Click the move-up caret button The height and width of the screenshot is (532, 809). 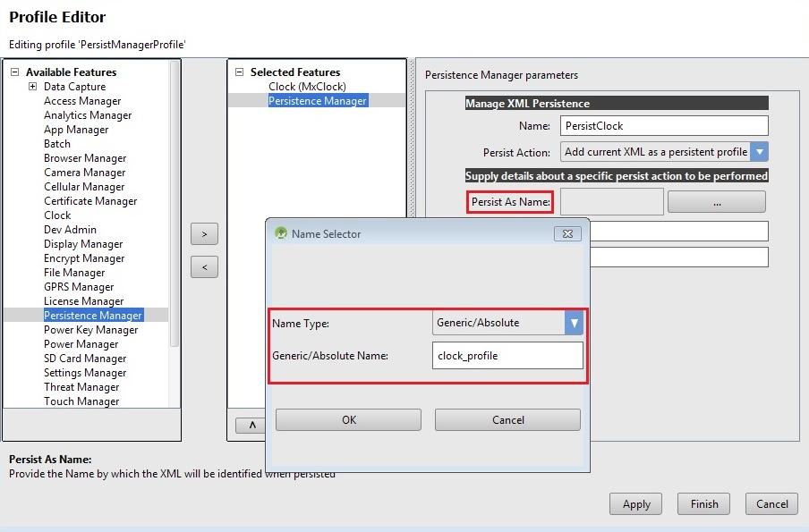[251, 426]
